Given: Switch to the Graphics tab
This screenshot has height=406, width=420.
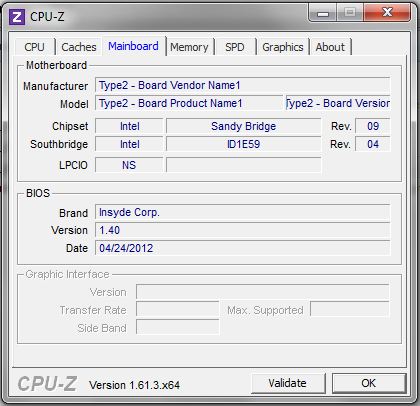Looking at the screenshot, I should (x=283, y=47).
